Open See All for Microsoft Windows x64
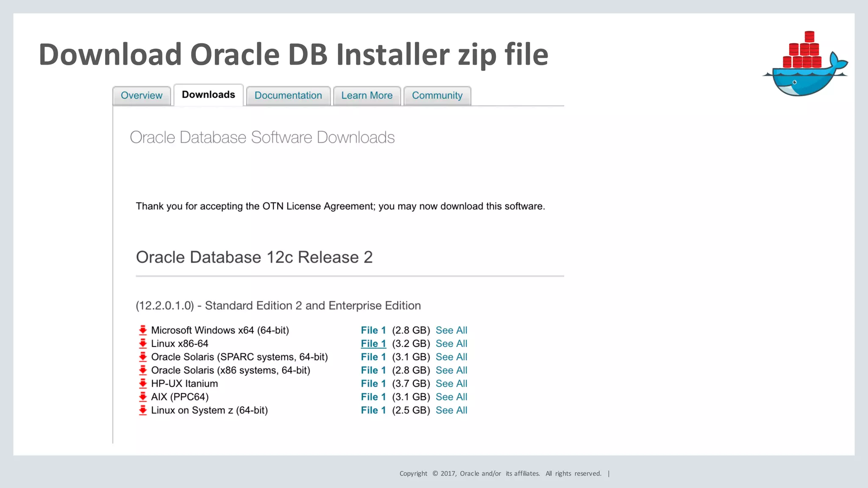The image size is (868, 488). click(451, 330)
